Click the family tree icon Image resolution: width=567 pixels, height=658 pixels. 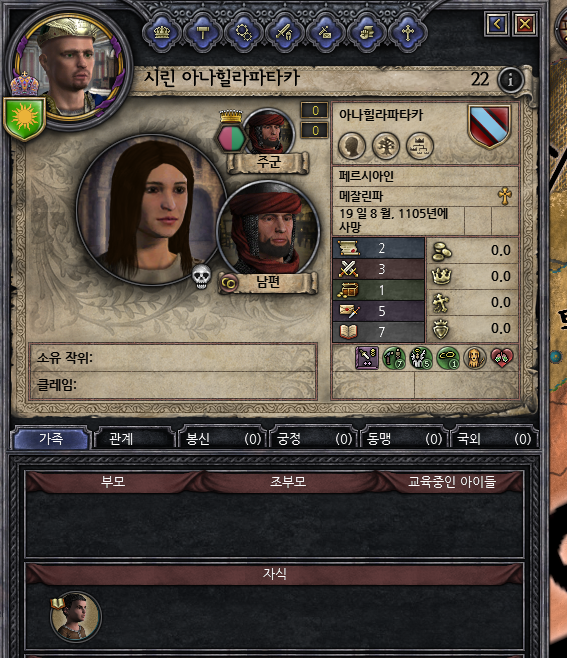386,146
